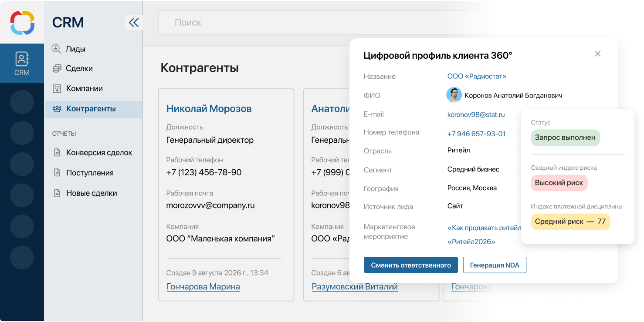The height and width of the screenshot is (322, 644).
Task: Open responsible Разумовский Виталий link
Action: pos(355,287)
